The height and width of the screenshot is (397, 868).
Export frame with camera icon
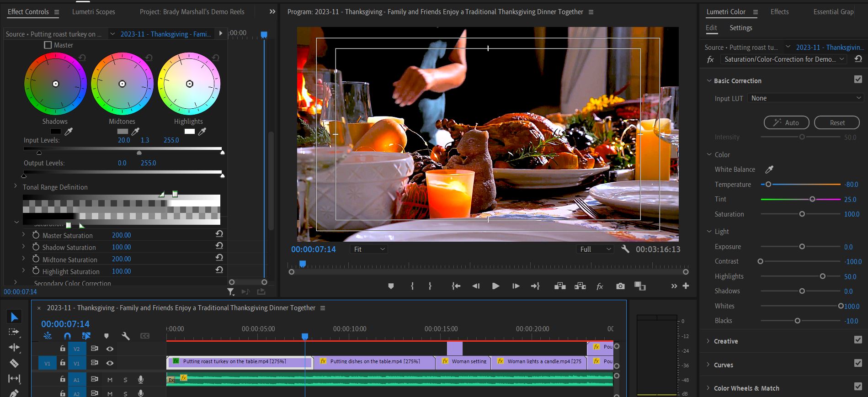pyautogui.click(x=620, y=286)
